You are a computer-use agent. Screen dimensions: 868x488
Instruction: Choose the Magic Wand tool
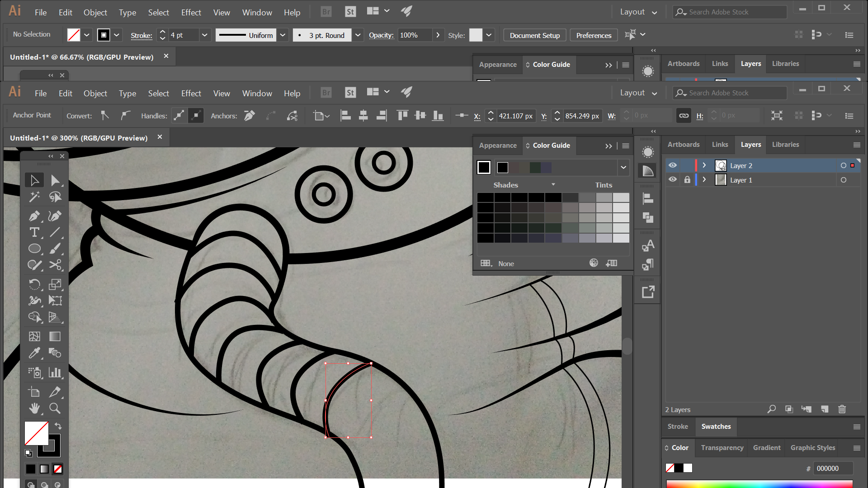34,197
